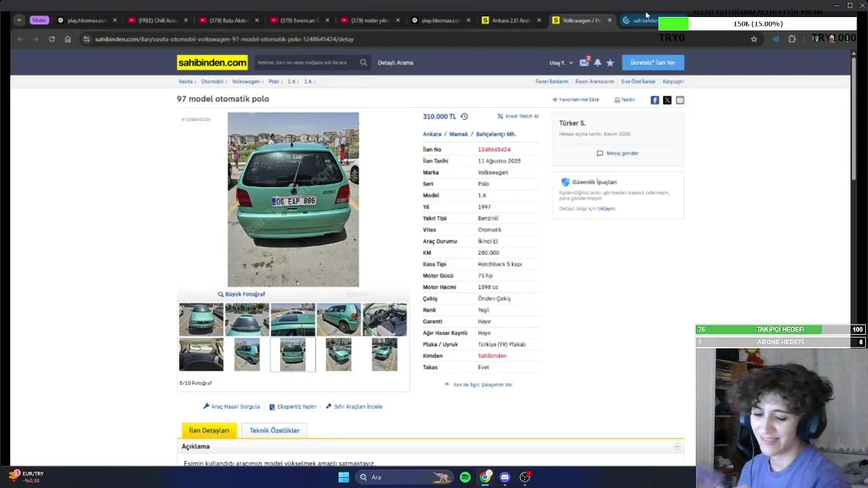Open Spotify from the taskbar
Image resolution: width=868 pixels, height=488 pixels.
click(x=465, y=477)
